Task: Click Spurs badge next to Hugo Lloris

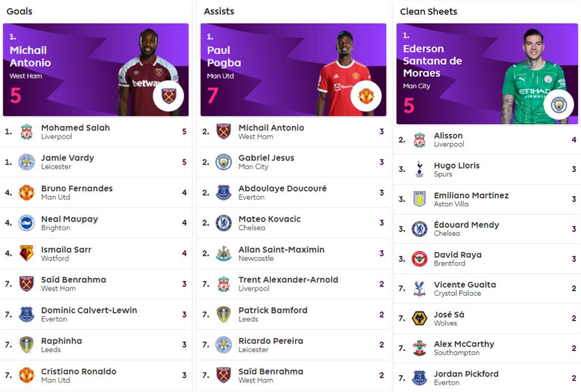Action: coord(419,169)
